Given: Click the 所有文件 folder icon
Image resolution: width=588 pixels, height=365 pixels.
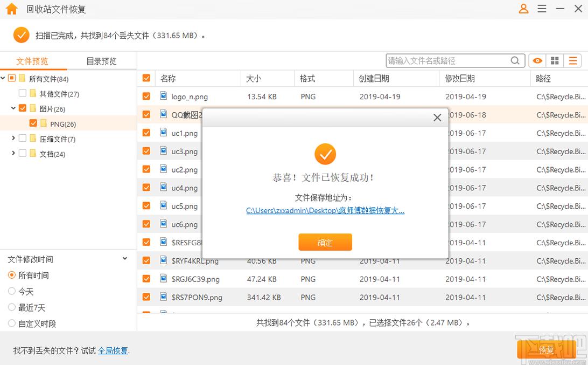Looking at the screenshot, I should [x=22, y=78].
